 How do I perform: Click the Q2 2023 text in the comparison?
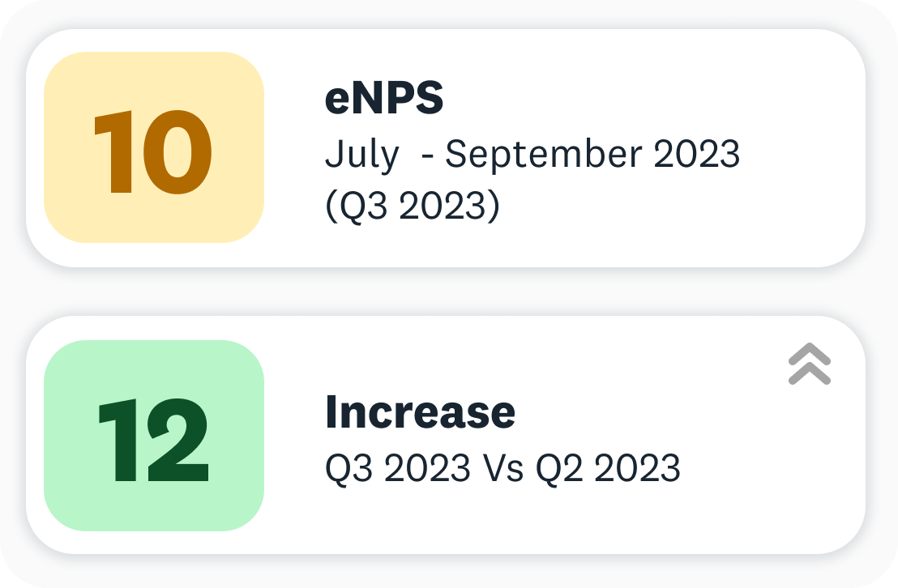(608, 468)
